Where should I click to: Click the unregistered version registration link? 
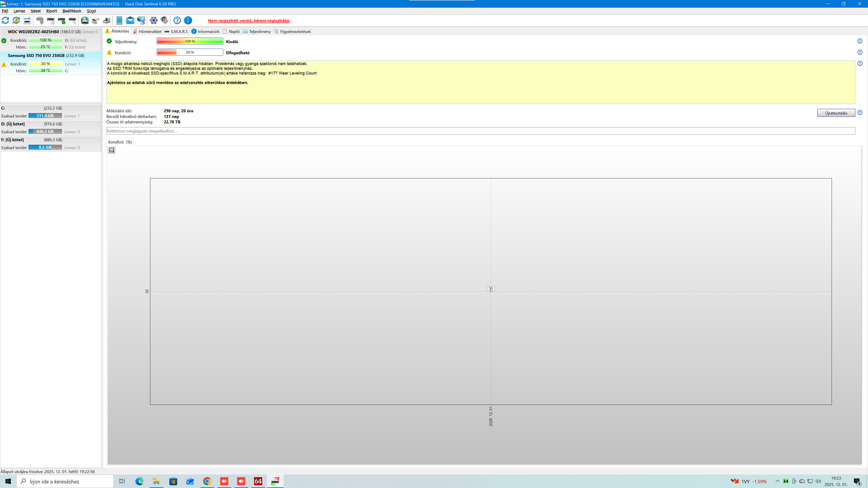point(249,21)
